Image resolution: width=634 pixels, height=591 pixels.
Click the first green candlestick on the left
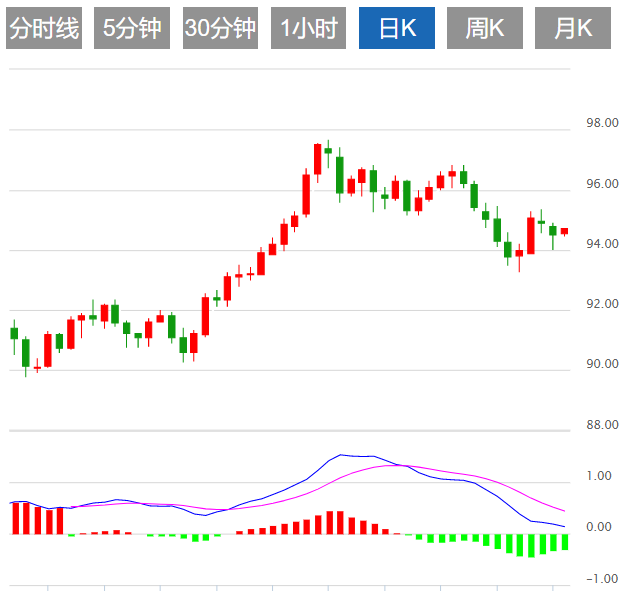point(14,333)
